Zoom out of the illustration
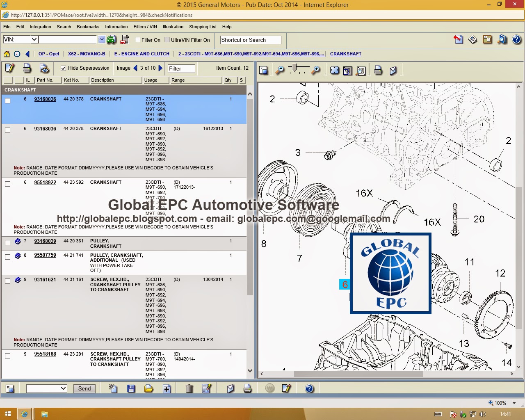Screen dimensions: 525x420 [280, 71]
